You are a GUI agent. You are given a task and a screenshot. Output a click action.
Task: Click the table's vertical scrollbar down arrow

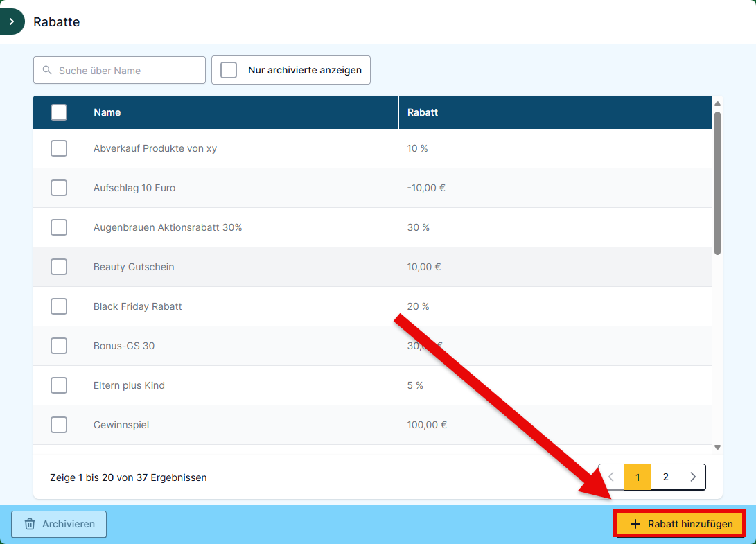[x=717, y=448]
